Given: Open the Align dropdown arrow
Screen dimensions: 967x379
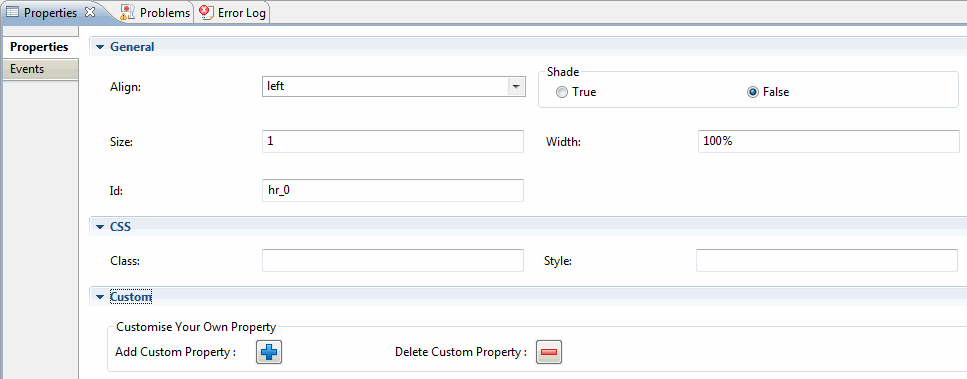Looking at the screenshot, I should coord(516,87).
